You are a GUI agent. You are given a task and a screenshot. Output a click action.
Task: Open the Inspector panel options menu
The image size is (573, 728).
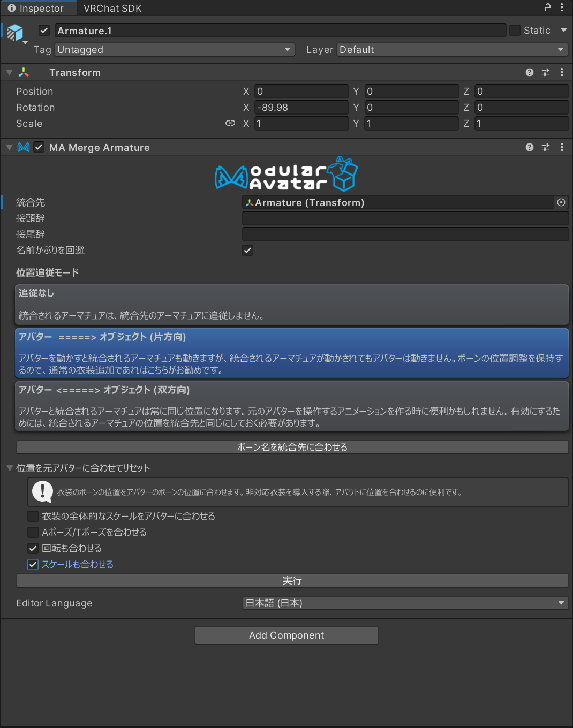562,7
